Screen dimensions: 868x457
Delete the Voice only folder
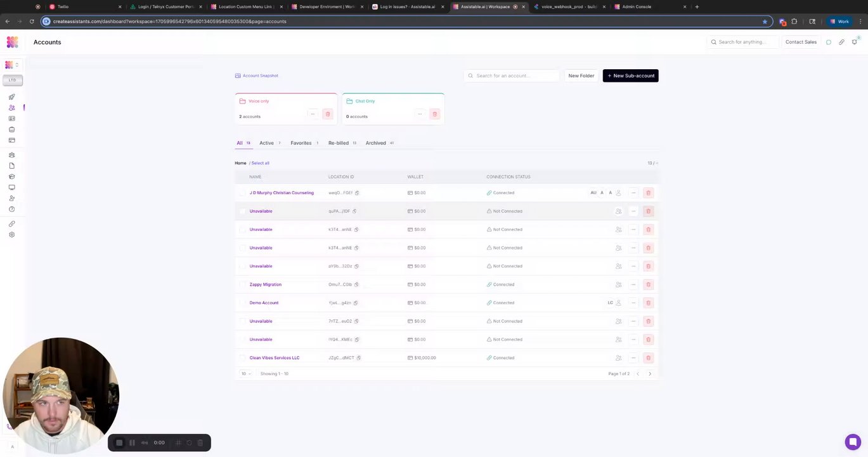tap(327, 114)
